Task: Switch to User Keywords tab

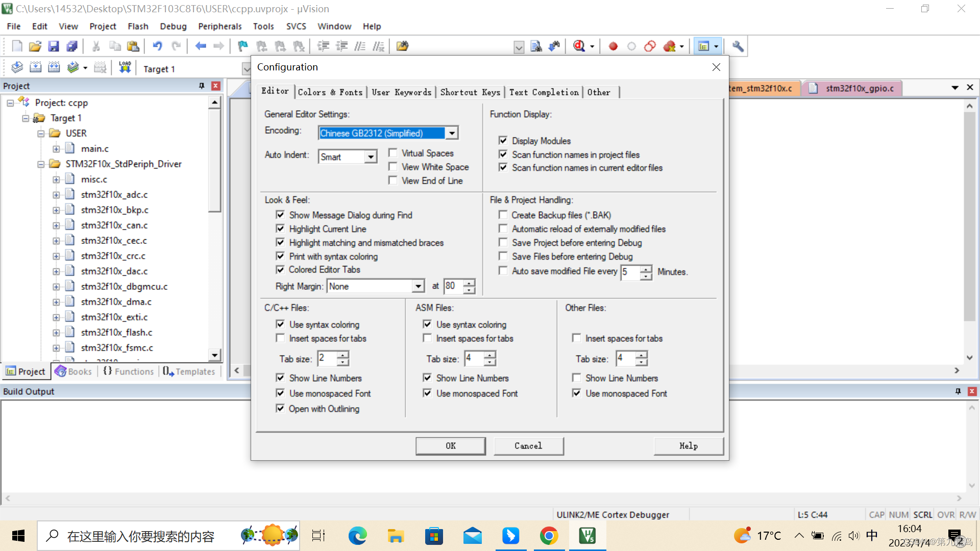Action: (x=402, y=92)
